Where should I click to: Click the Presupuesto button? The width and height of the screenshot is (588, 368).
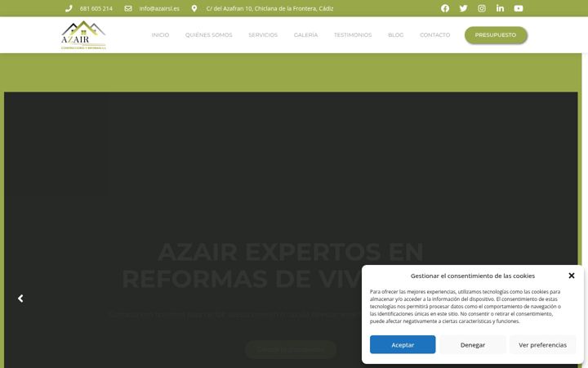(x=496, y=35)
